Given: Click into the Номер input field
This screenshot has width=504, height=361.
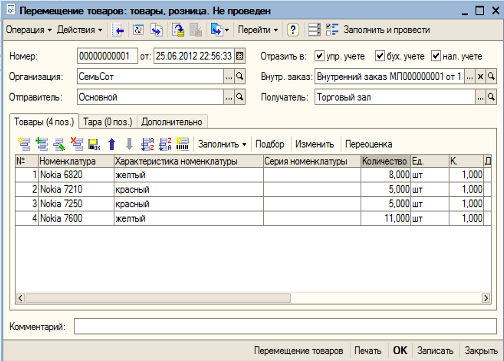Looking at the screenshot, I should pyautogui.click(x=107, y=56).
